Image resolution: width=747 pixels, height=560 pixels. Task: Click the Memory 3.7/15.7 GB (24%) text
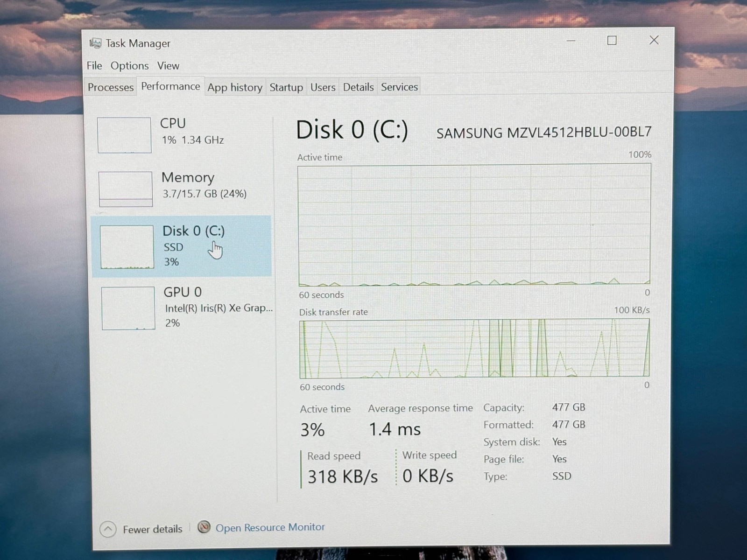(x=204, y=194)
